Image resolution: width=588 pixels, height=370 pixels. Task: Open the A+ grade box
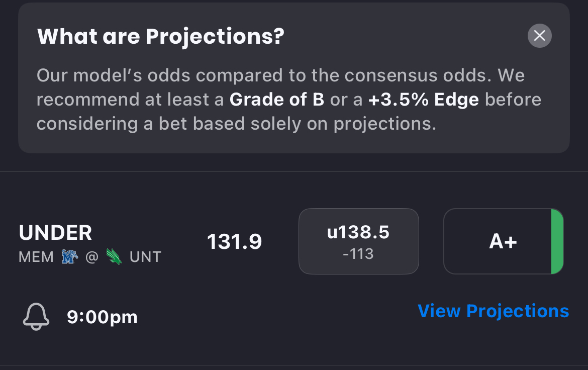click(503, 241)
